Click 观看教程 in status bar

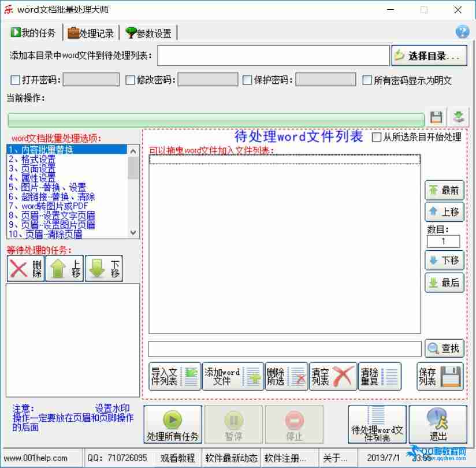click(x=177, y=458)
